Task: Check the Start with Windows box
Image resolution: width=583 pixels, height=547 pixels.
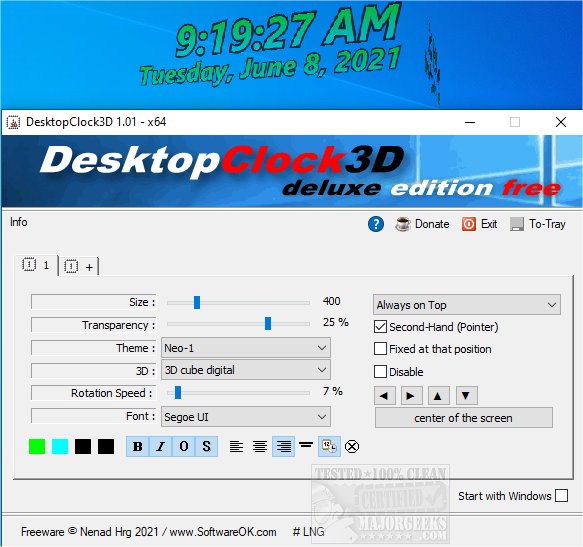Action: pos(561,496)
